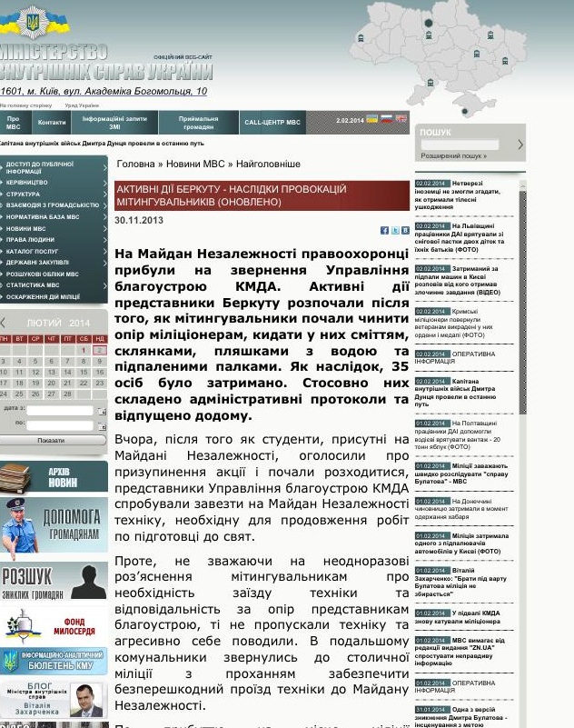Click the search text input field

pos(460,145)
